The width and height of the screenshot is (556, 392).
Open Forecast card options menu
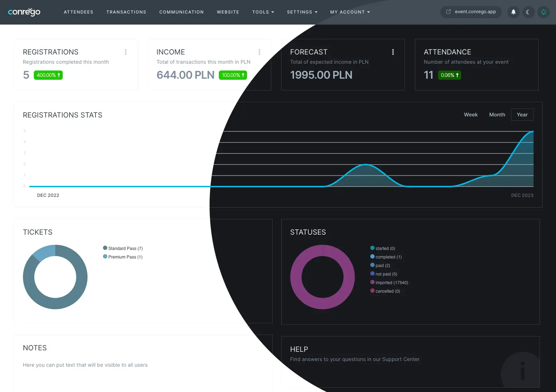tap(393, 52)
